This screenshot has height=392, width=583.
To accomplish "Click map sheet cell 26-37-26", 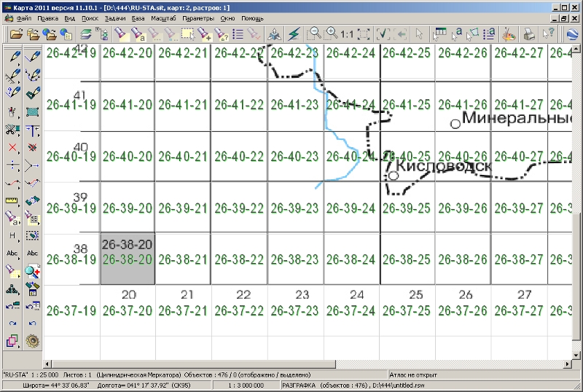I will (463, 310).
